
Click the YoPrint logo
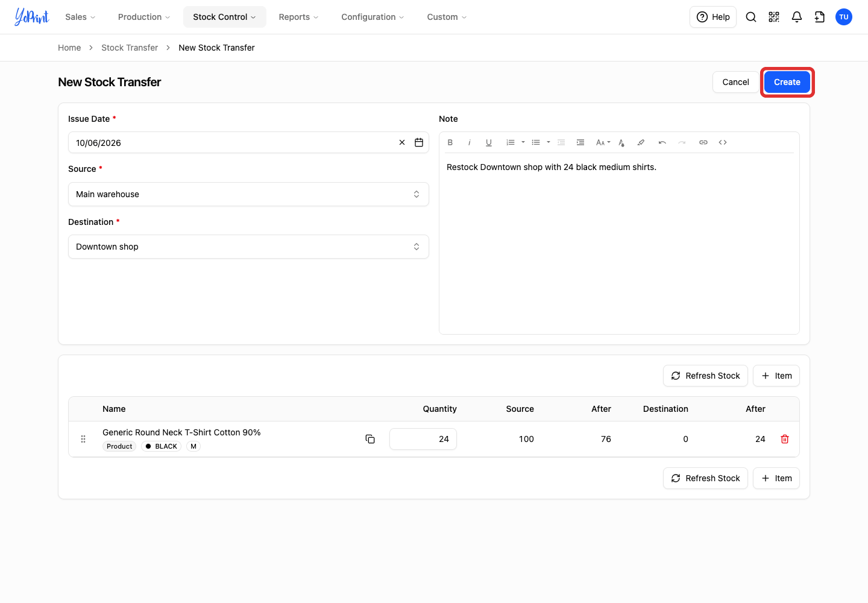[32, 17]
